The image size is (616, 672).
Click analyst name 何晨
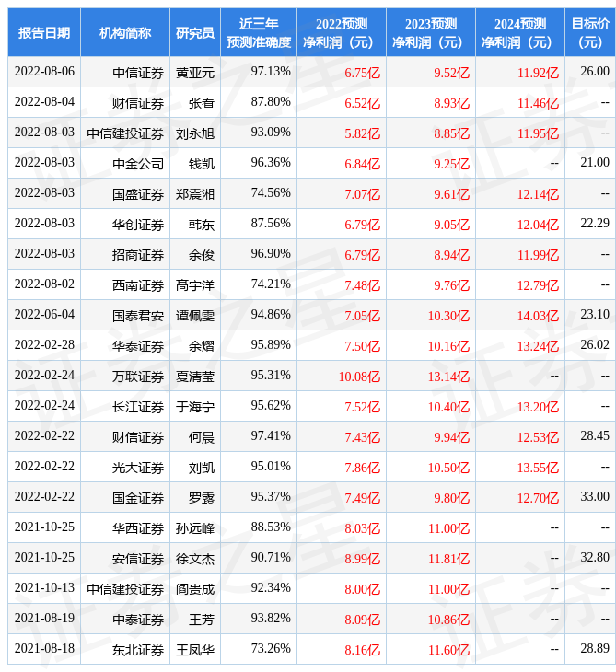tap(202, 437)
